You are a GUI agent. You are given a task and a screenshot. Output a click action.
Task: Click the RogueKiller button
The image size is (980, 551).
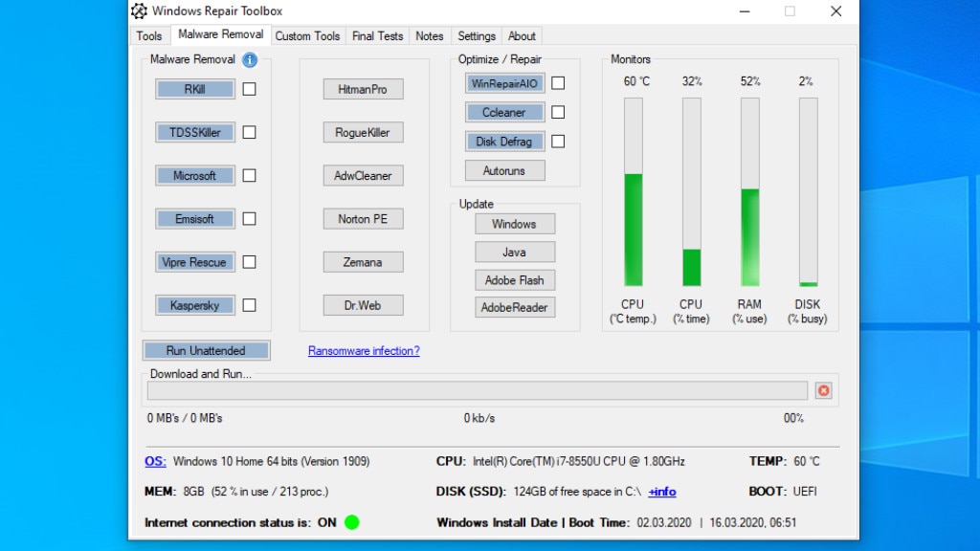pos(363,132)
